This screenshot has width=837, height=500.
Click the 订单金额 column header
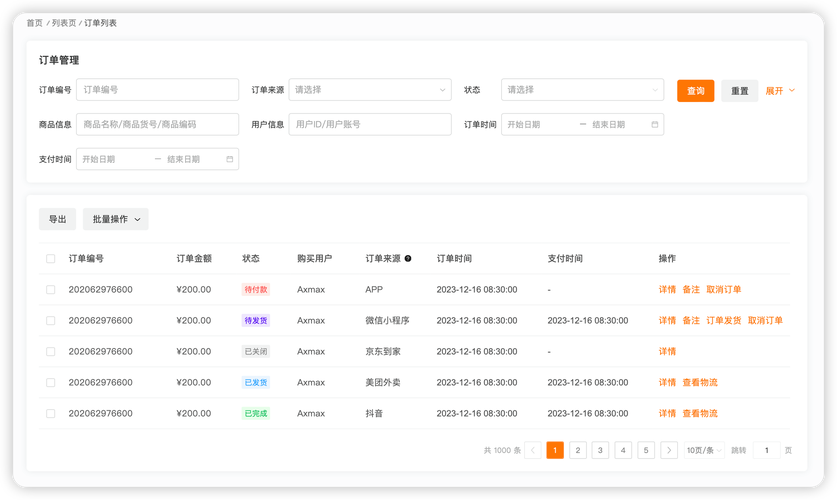point(194,259)
